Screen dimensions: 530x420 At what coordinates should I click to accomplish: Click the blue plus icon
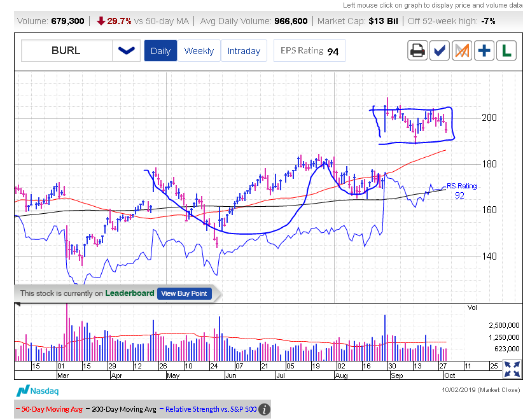point(484,50)
